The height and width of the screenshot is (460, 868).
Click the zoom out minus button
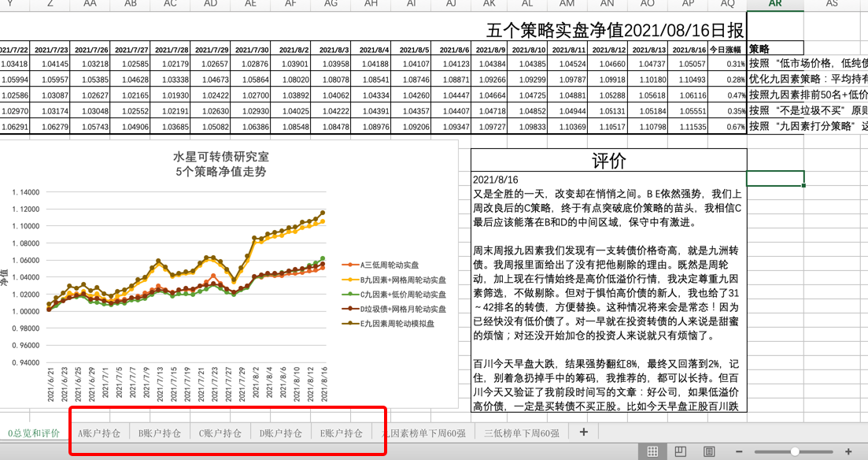[742, 451]
